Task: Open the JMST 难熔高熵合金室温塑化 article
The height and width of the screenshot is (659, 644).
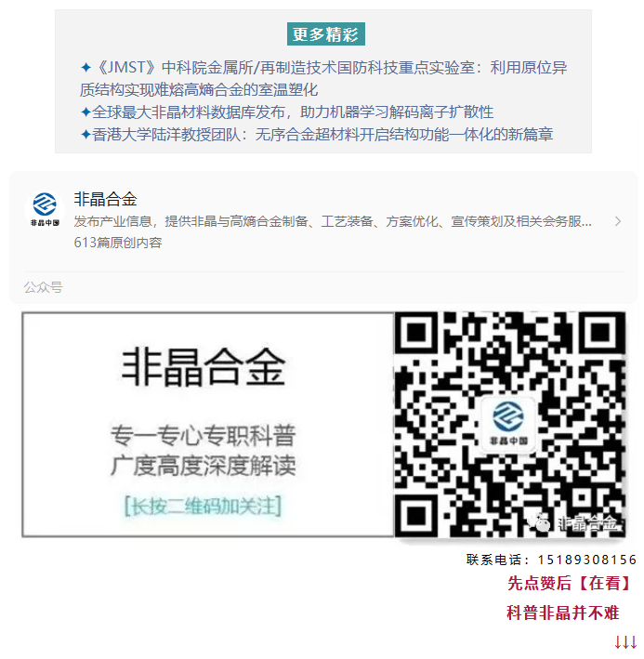Action: [x=323, y=79]
